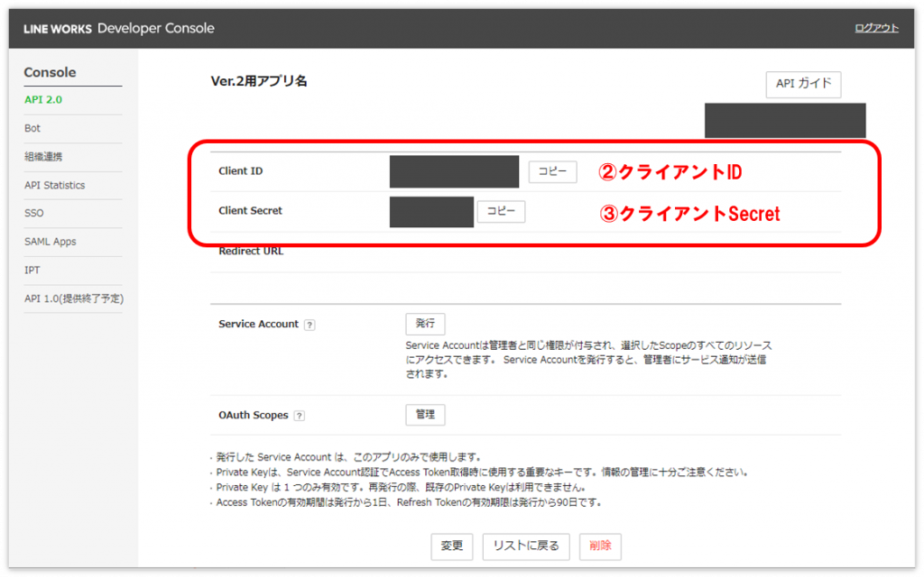Open API 1.0(提供終了予定) in the sidebar
Image resolution: width=924 pixels, height=578 pixels.
pyautogui.click(x=74, y=298)
